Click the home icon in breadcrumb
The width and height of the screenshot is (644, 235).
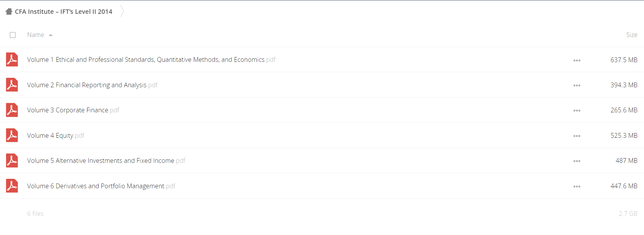tap(9, 12)
